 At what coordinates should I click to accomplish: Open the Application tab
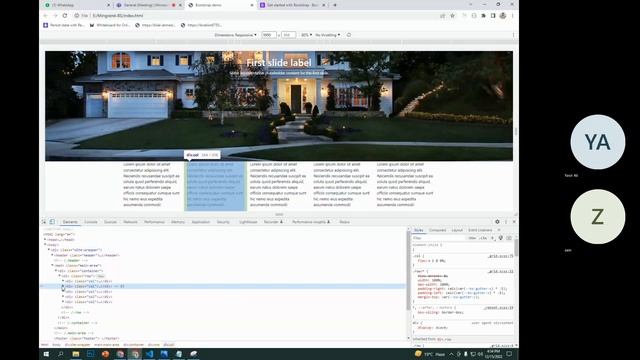pyautogui.click(x=201, y=222)
